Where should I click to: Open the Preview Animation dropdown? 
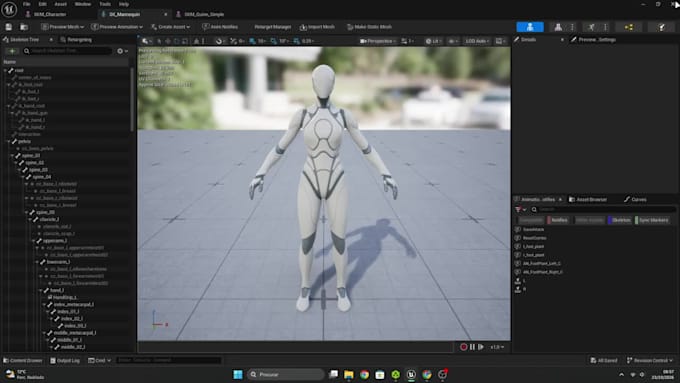point(117,27)
